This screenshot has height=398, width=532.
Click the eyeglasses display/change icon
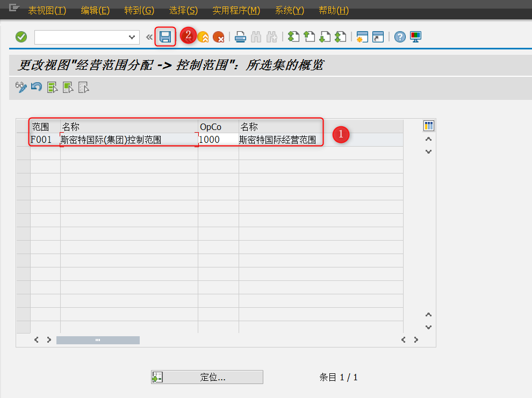tap(21, 87)
